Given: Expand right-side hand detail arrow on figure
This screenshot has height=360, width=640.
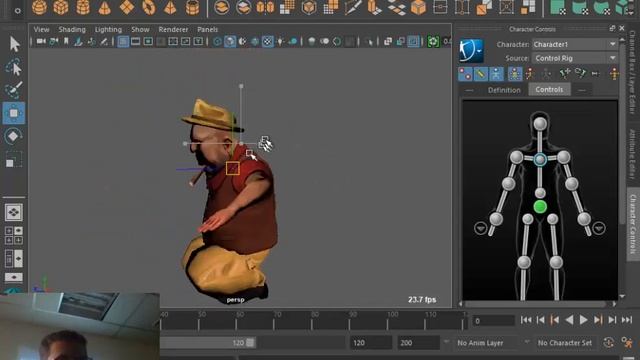Looking at the screenshot, I should [599, 228].
